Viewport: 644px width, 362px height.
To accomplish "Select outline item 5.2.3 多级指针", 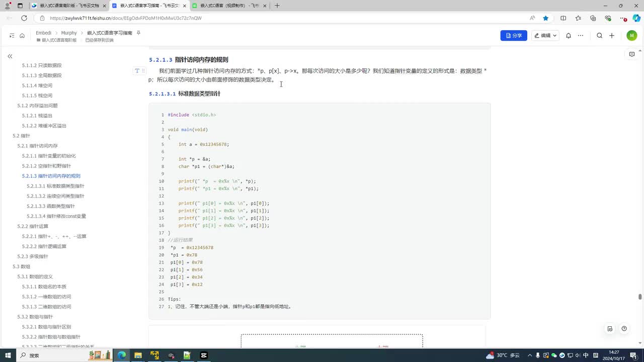I will (x=33, y=256).
